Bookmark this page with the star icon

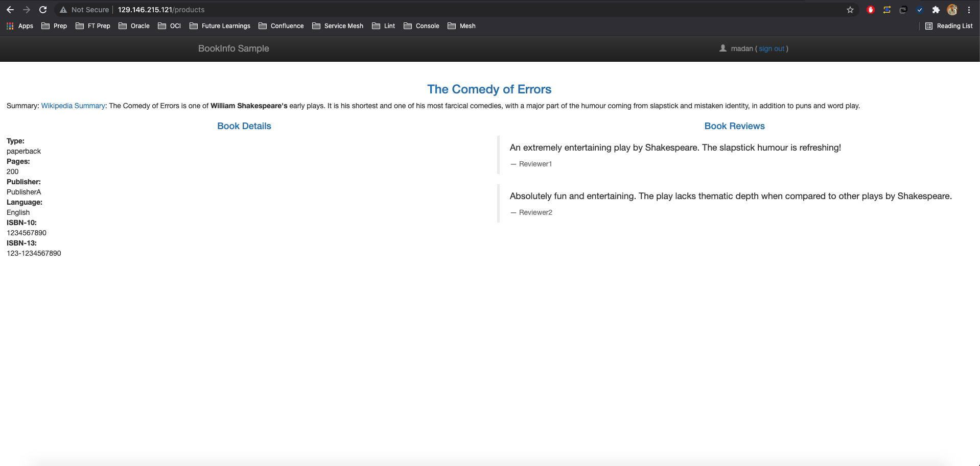pyautogui.click(x=850, y=10)
